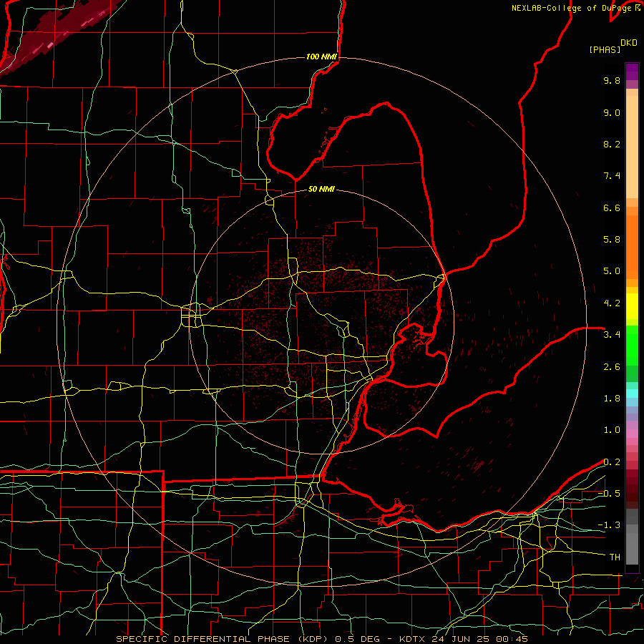The image size is (644, 644).
Task: Click the 8.2 value on the color scale
Action: point(612,144)
